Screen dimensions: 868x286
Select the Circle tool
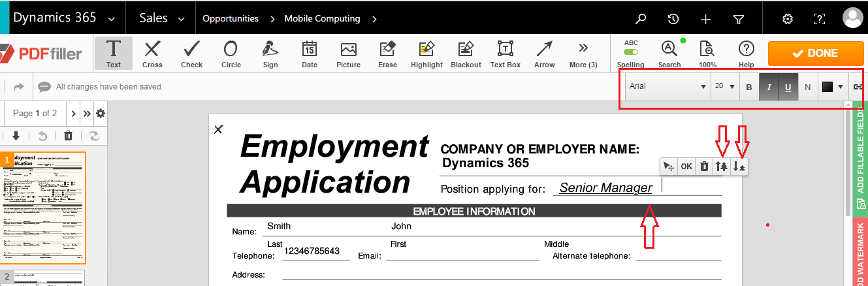(231, 53)
